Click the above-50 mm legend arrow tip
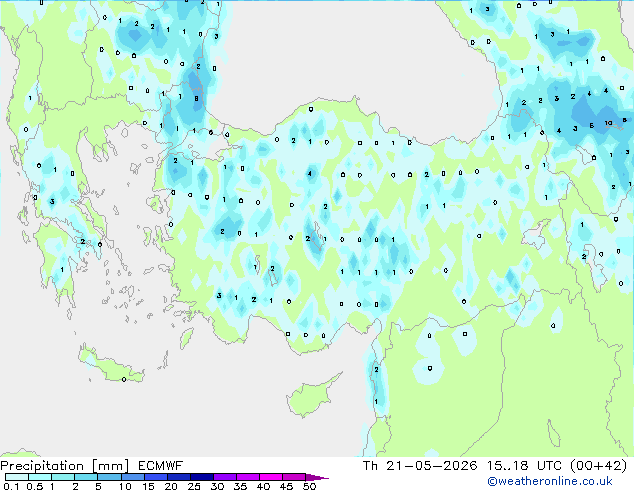The image size is (634, 490). click(317, 477)
